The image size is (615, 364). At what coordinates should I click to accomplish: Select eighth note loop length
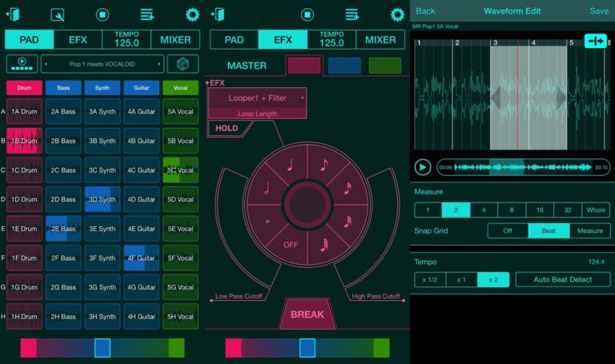pyautogui.click(x=324, y=165)
